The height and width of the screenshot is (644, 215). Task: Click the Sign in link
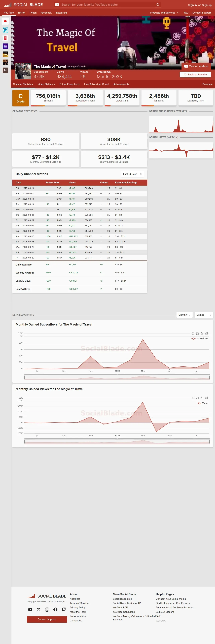(x=192, y=5)
